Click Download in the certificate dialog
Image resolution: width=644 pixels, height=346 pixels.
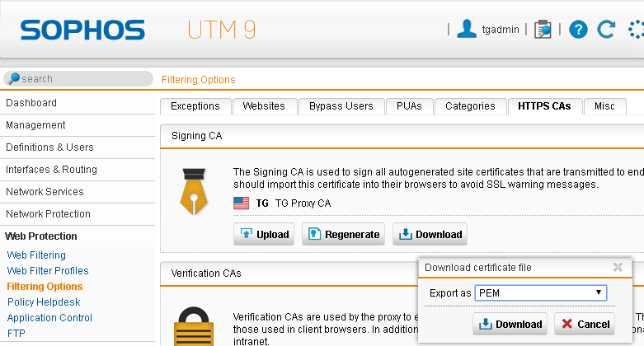click(510, 324)
